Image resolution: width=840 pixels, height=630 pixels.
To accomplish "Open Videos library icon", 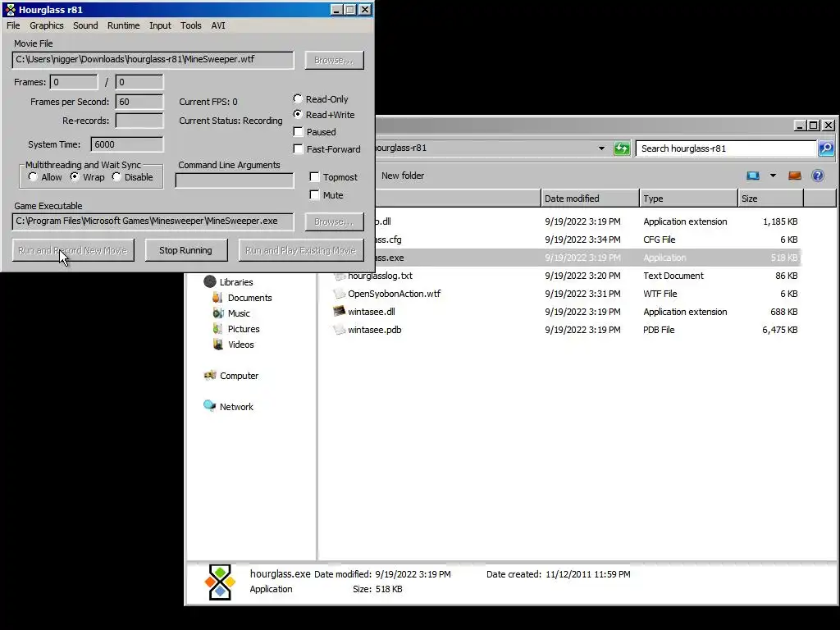I will pyautogui.click(x=217, y=344).
